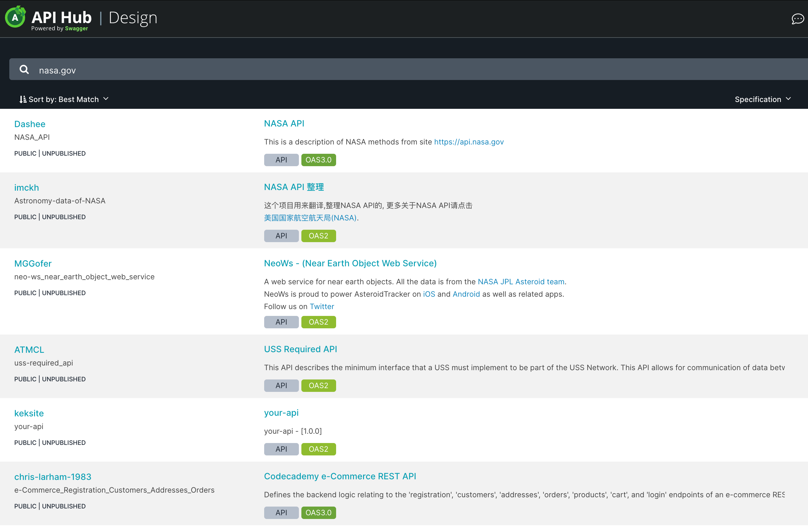The height and width of the screenshot is (532, 808).
Task: Click the OAS3.0 badge under NASA API
Action: (318, 160)
